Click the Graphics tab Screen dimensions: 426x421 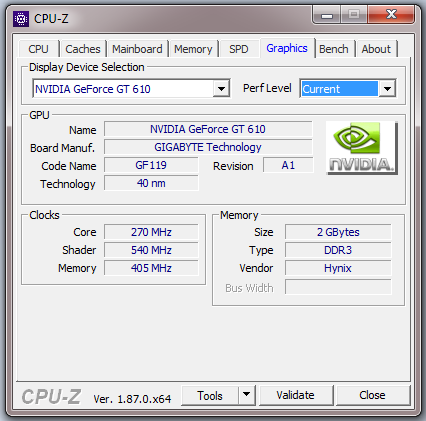click(287, 48)
